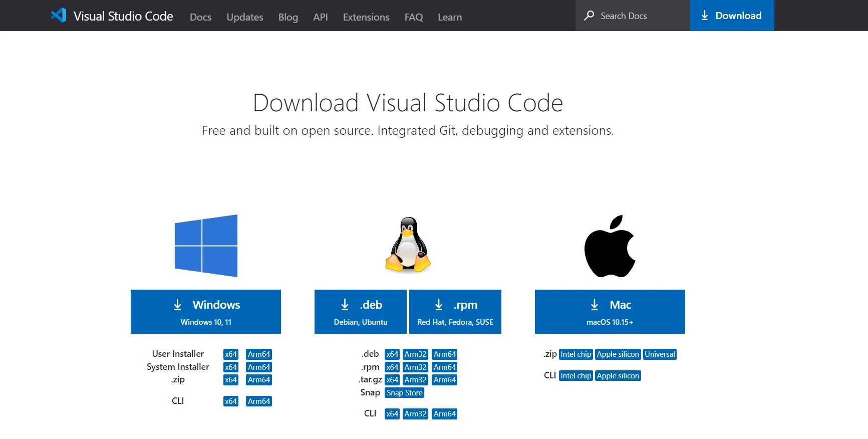
Task: Select x64 for Windows System Installer
Action: (231, 367)
